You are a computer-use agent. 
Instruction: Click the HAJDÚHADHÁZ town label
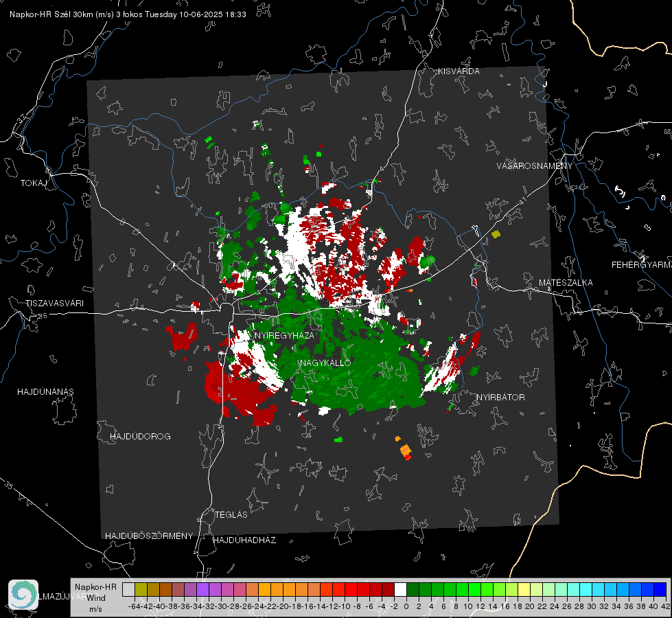point(244,540)
